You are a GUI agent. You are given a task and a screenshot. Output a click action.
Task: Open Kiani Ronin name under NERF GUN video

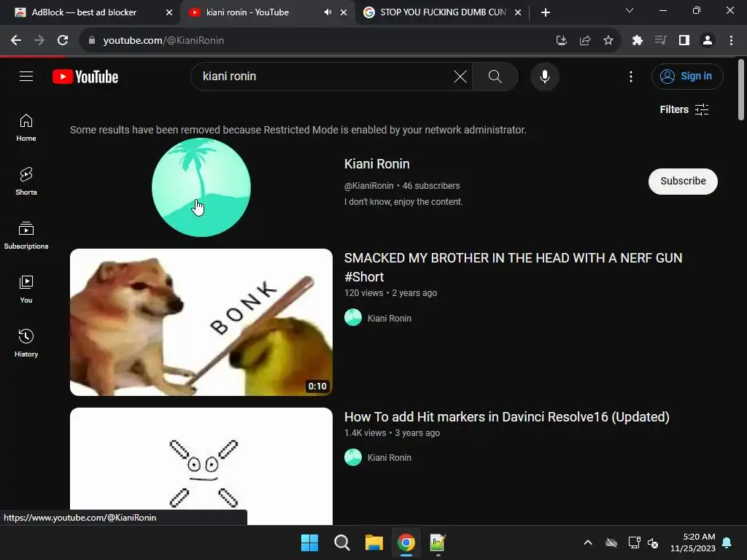[390, 318]
